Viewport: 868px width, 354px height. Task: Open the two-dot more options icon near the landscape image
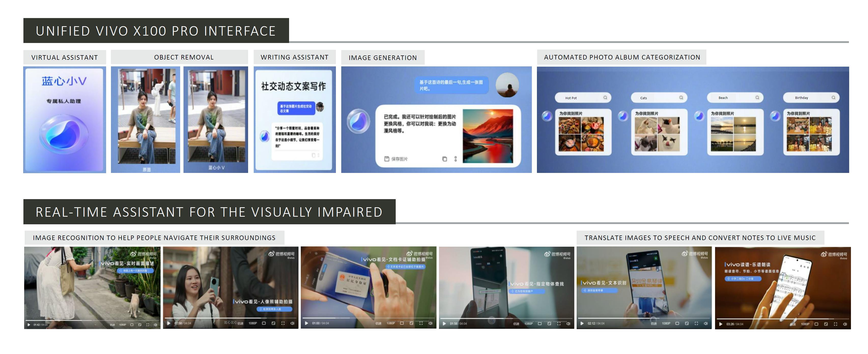pyautogui.click(x=456, y=159)
